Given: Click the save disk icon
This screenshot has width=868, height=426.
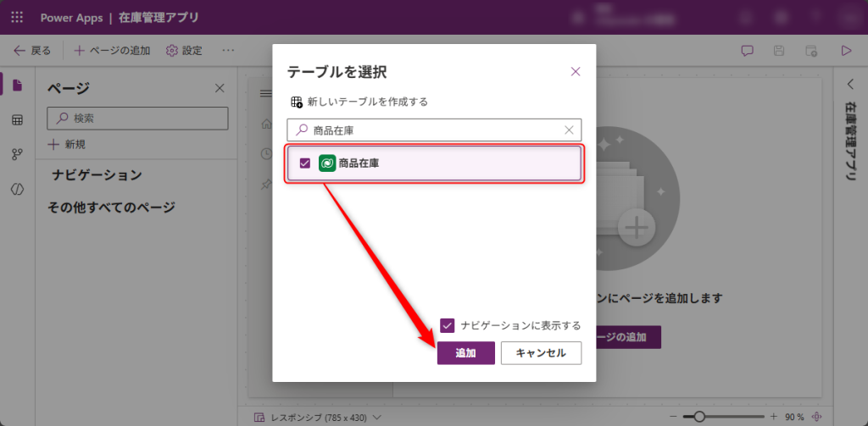Looking at the screenshot, I should click(x=779, y=51).
